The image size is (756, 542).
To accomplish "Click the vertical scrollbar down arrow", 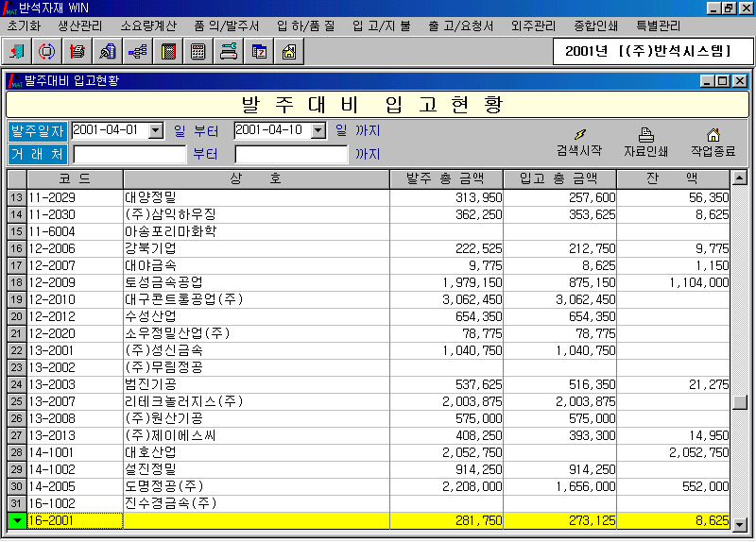I will tap(740, 526).
